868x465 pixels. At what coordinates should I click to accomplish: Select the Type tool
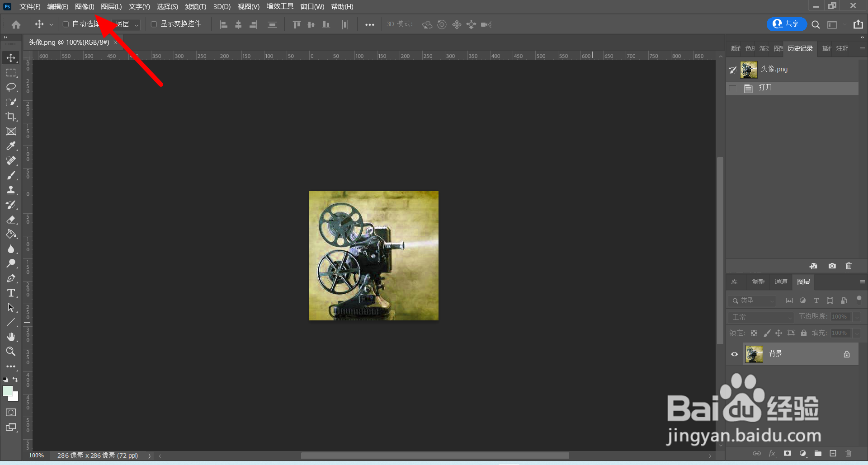click(x=11, y=293)
